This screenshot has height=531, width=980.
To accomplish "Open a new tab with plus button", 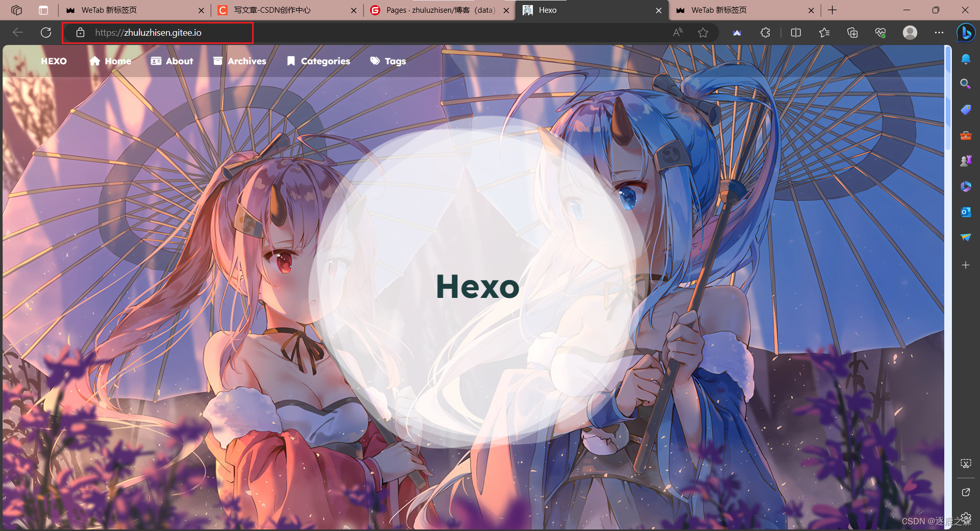I will (832, 10).
